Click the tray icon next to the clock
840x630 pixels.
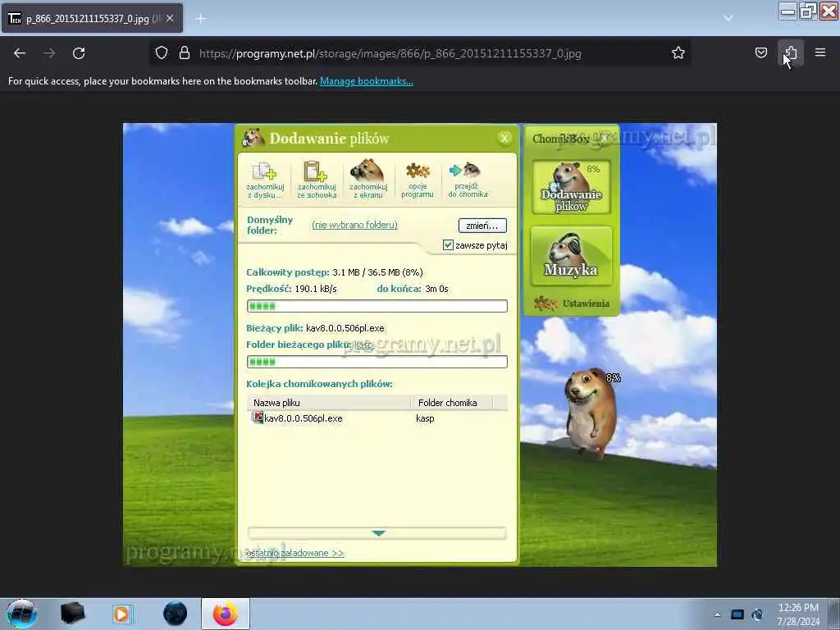[x=757, y=614]
